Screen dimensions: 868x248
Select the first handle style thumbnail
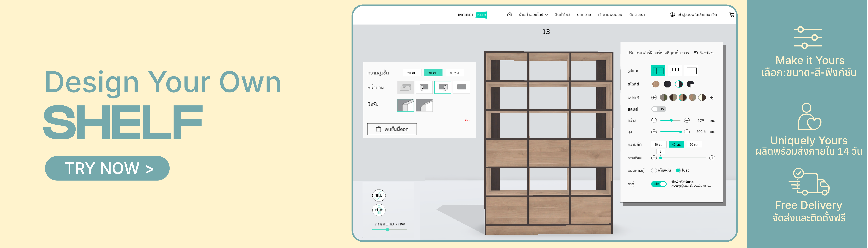(x=405, y=105)
